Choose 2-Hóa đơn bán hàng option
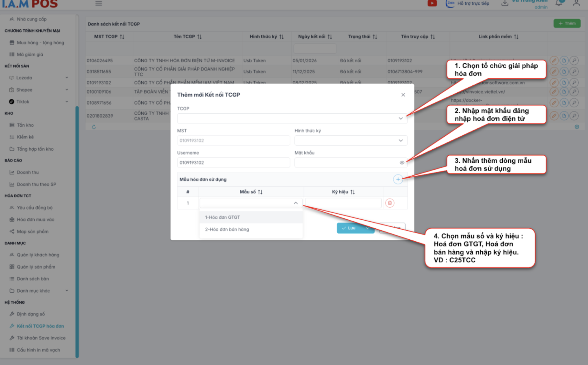This screenshot has height=365, width=588. pos(227,229)
